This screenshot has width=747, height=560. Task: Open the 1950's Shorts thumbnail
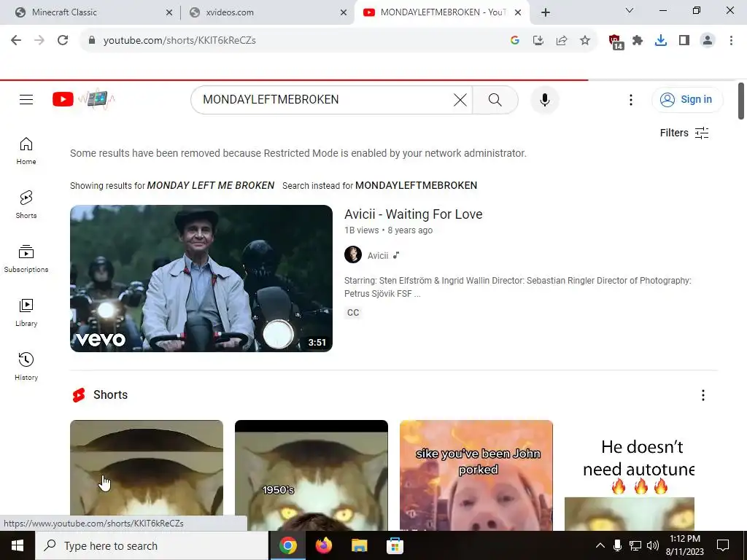[311, 475]
